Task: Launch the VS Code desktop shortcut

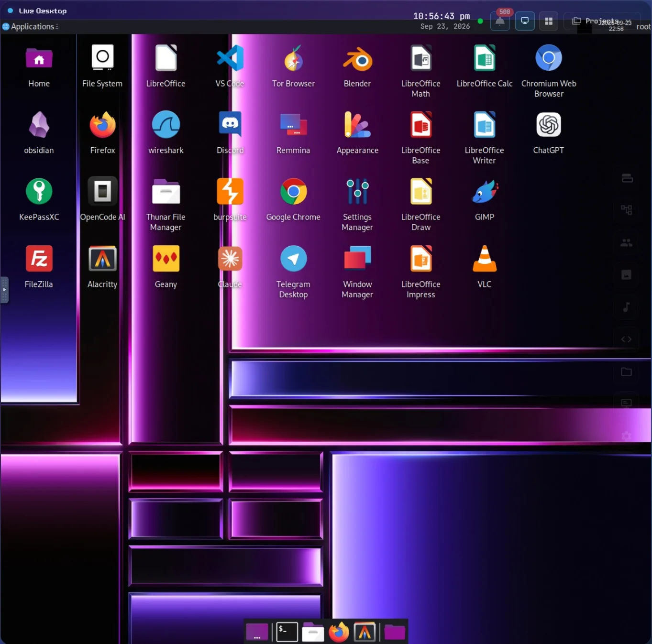Action: (230, 58)
